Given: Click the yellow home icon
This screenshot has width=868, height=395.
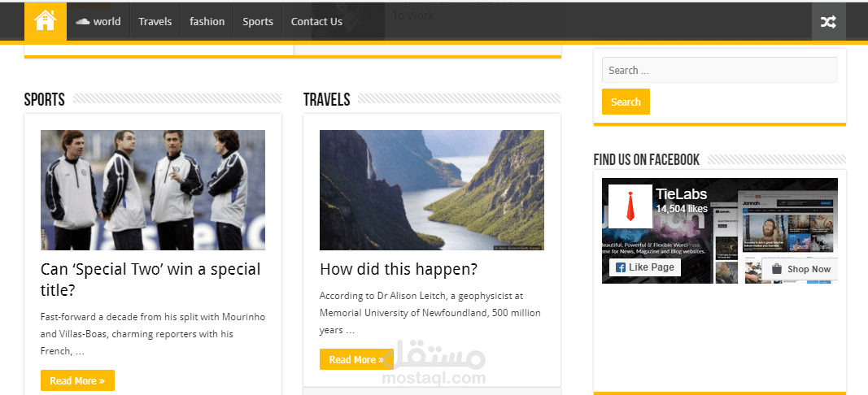Looking at the screenshot, I should 45,21.
